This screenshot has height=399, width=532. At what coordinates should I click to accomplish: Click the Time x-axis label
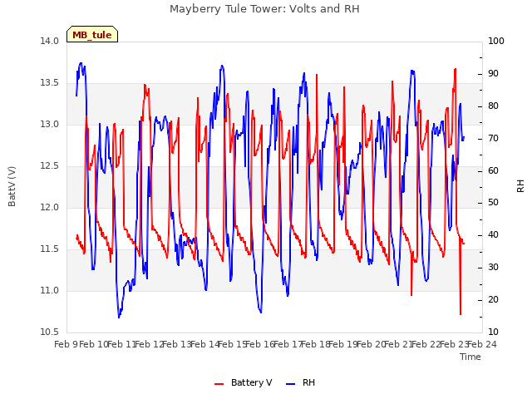tap(470, 357)
